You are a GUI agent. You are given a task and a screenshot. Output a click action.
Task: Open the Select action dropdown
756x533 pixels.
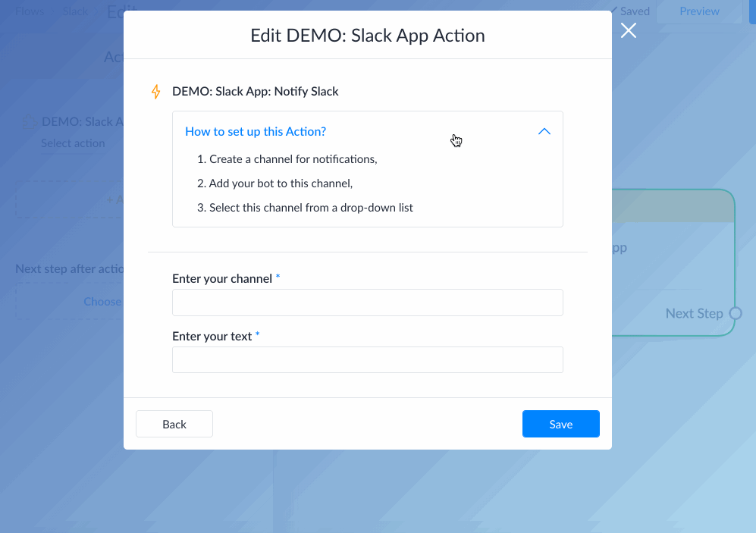click(x=73, y=143)
